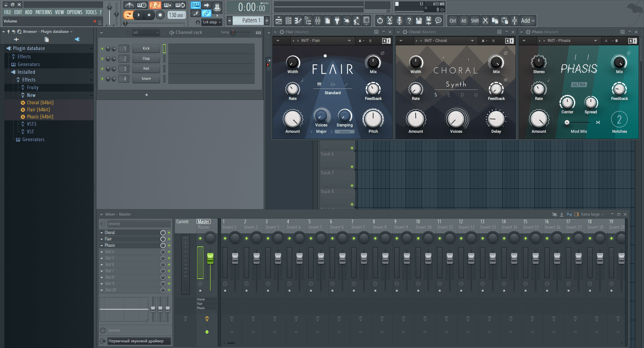Open the 1/4 step snap dropdown

tap(212, 22)
